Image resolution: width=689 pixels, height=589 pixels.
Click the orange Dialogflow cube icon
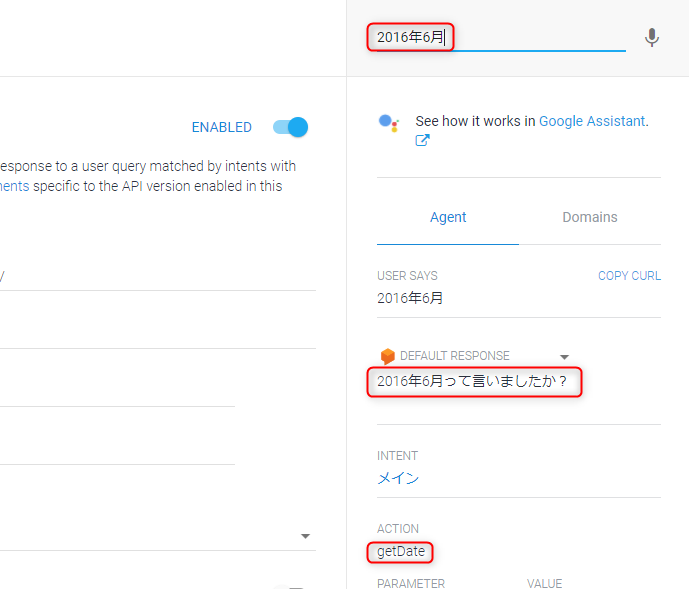click(388, 356)
